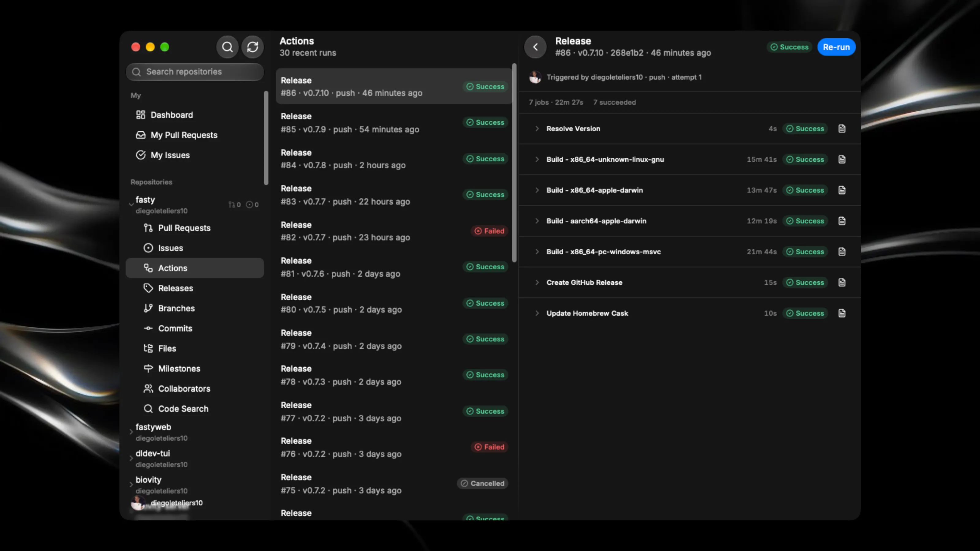The height and width of the screenshot is (551, 980).
Task: Expand the Resolve Version job
Action: tap(537, 129)
